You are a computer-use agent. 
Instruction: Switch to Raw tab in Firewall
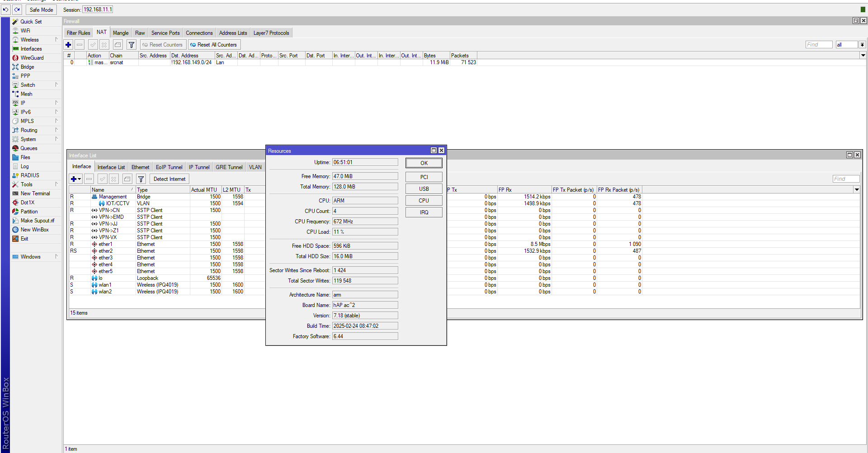(x=140, y=33)
